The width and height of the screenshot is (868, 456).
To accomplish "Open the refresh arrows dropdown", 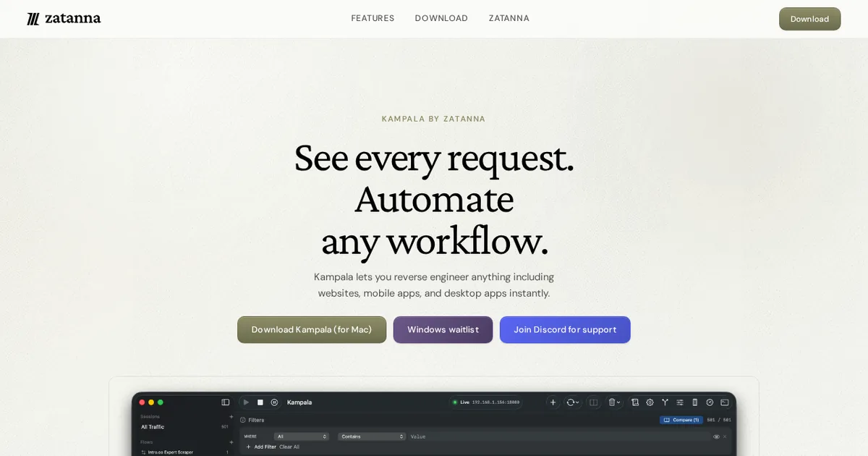I will (572, 402).
